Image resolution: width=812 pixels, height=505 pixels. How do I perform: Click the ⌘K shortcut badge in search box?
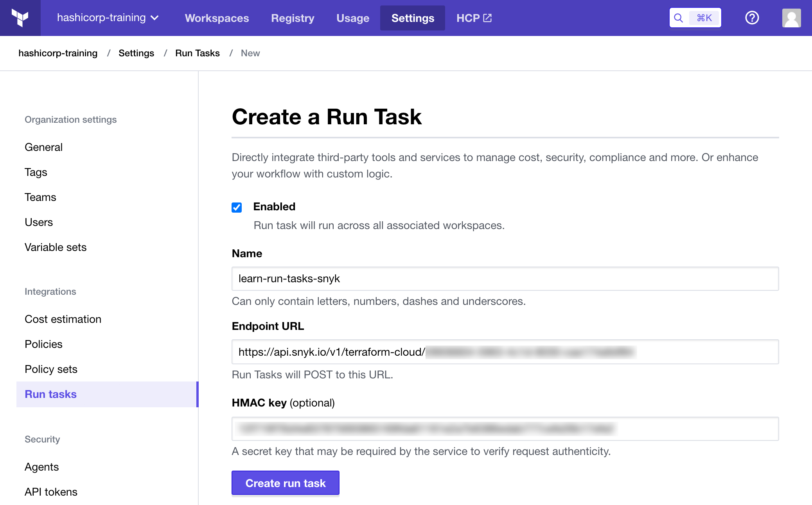coord(704,18)
